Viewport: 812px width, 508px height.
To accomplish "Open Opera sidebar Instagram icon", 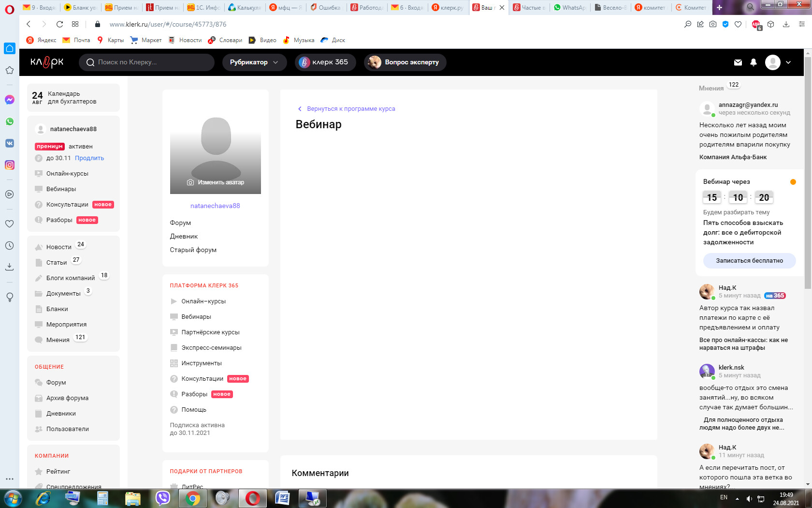I will point(10,165).
